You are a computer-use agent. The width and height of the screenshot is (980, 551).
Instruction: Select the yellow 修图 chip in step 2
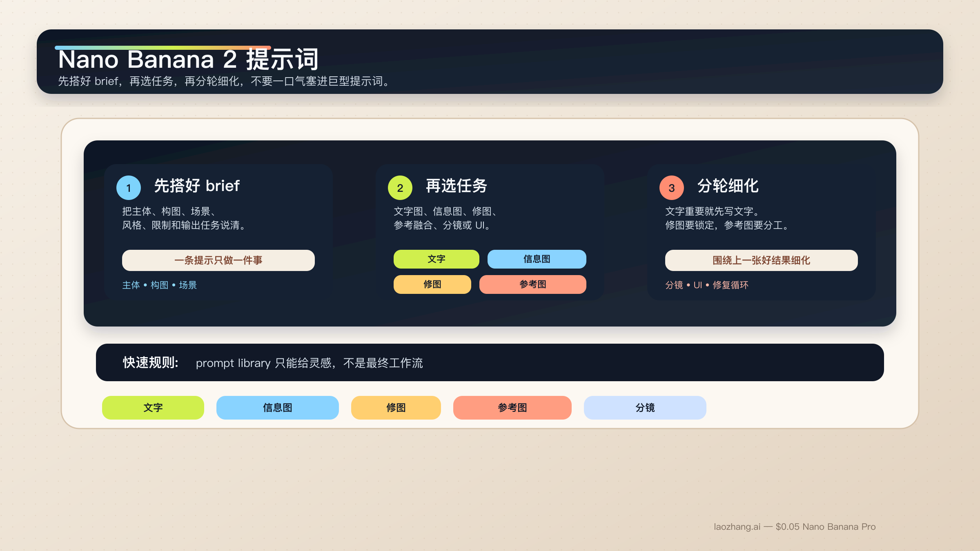432,284
